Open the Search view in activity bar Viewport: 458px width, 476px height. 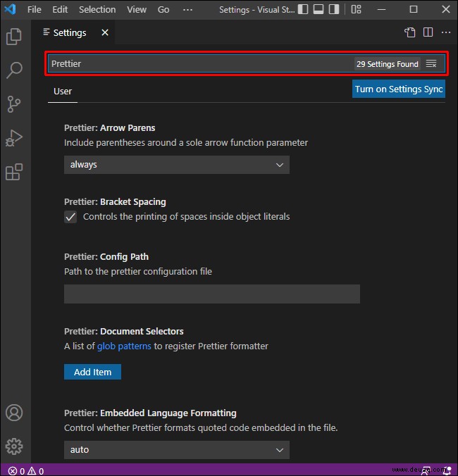[14, 70]
